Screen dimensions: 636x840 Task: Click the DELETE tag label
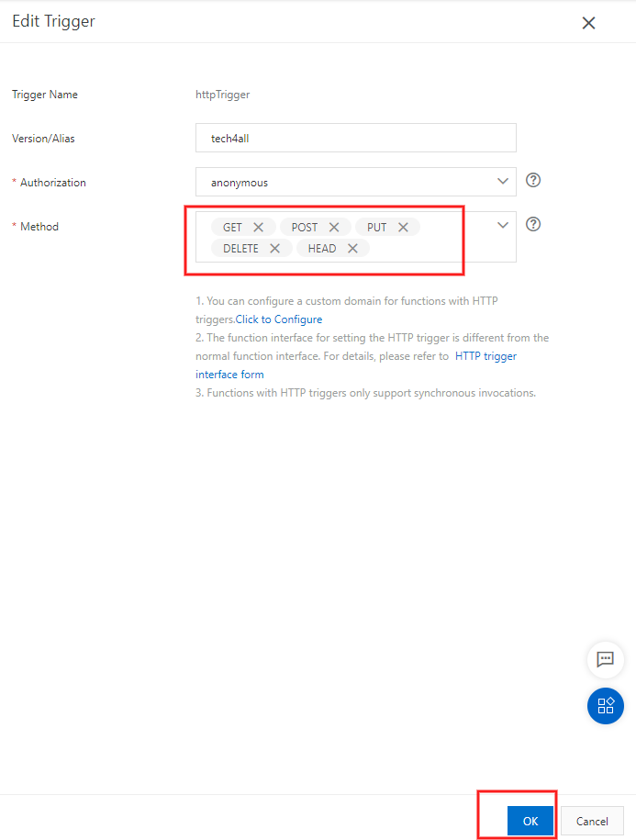pos(240,249)
